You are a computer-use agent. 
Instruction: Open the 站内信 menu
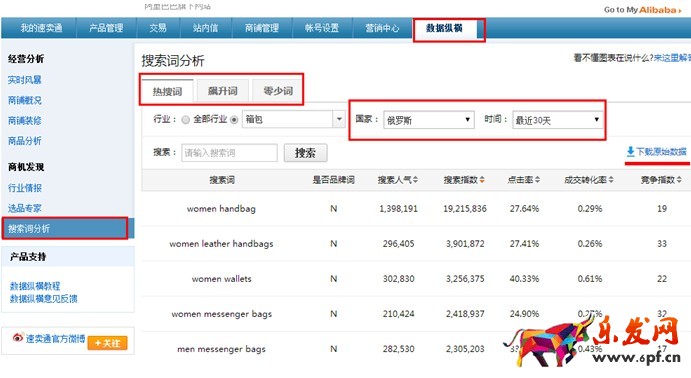(x=205, y=28)
